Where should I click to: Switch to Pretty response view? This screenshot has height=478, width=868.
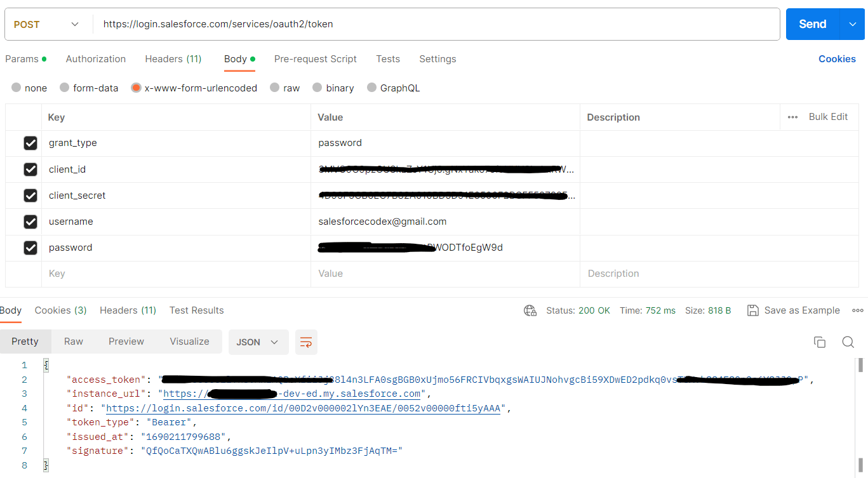coord(25,342)
